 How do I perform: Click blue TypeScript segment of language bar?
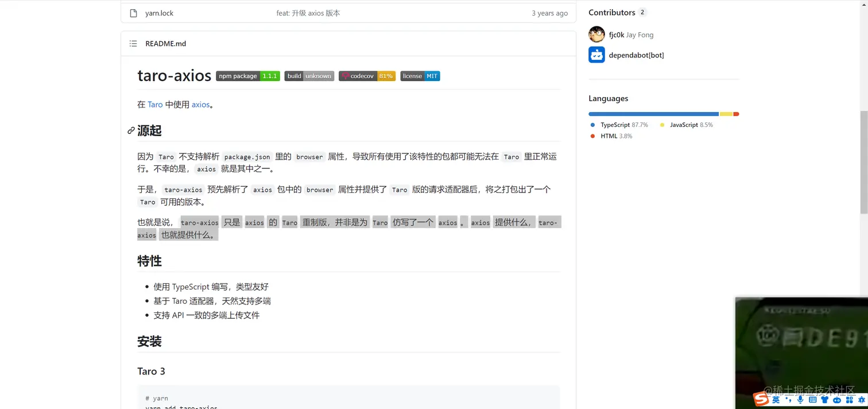coord(653,114)
